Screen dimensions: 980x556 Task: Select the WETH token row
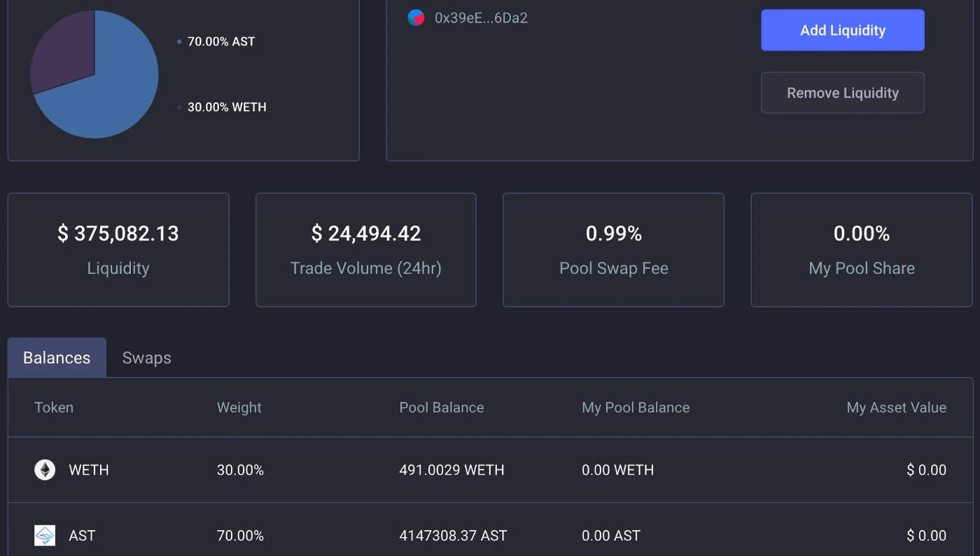pos(490,470)
